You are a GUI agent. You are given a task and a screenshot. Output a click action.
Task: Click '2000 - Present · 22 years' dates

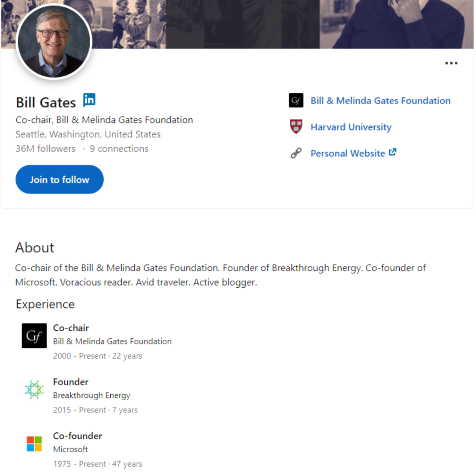(x=98, y=356)
